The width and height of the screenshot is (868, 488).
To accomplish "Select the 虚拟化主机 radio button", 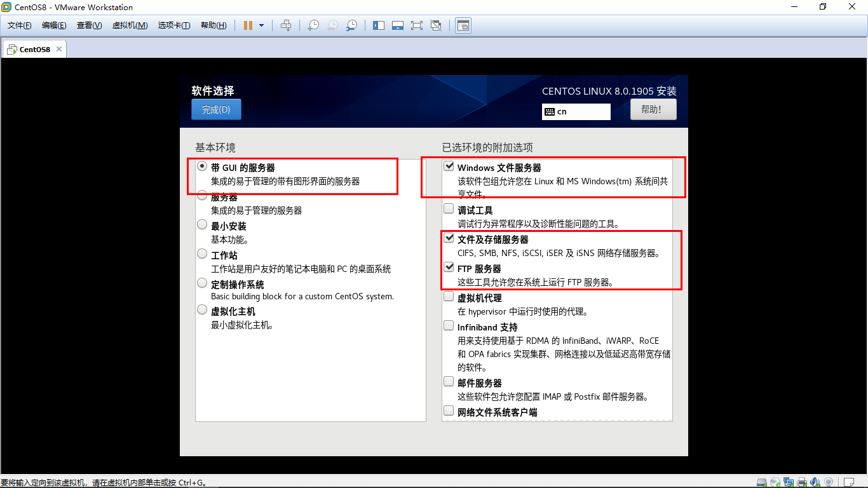I will point(202,311).
